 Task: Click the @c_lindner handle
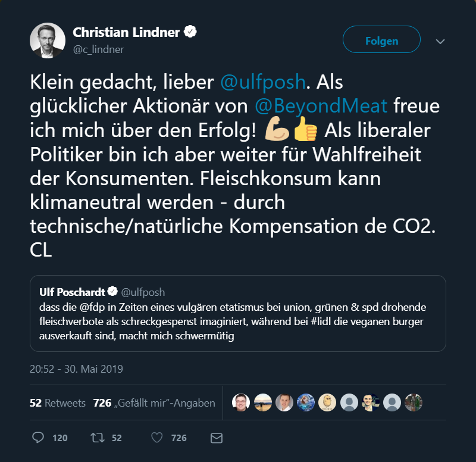(x=98, y=49)
